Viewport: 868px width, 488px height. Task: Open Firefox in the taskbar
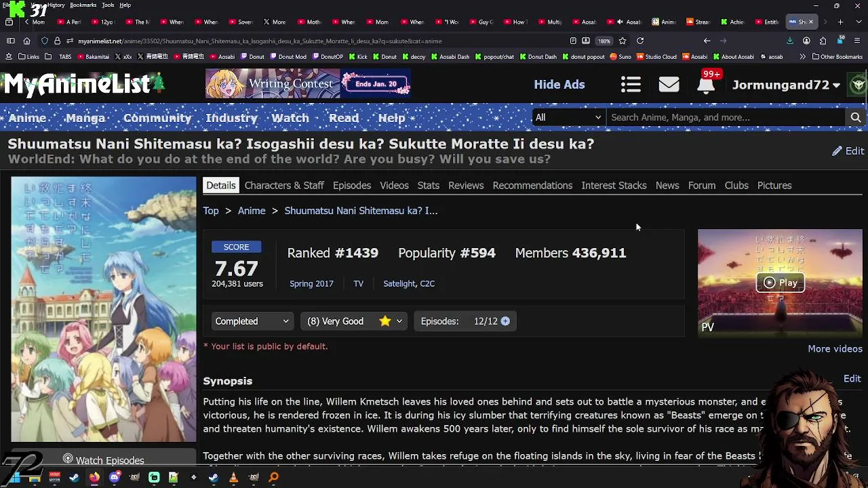[x=94, y=477]
